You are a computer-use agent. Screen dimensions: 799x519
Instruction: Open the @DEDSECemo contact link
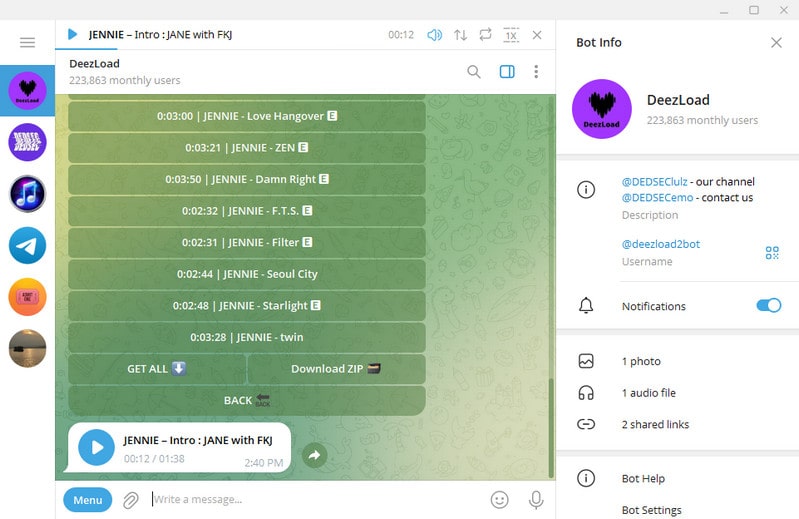coord(657,198)
